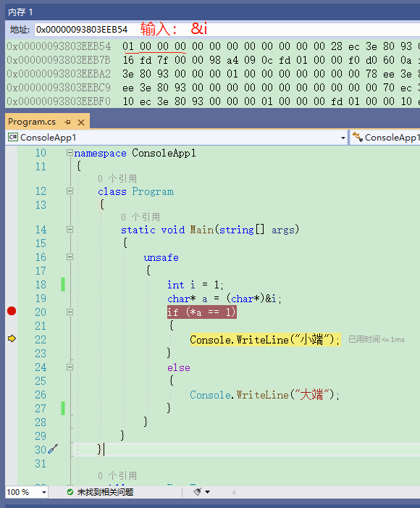Click the '0 个引用' hint above Main method
This screenshot has width=420, height=508.
tap(140, 217)
